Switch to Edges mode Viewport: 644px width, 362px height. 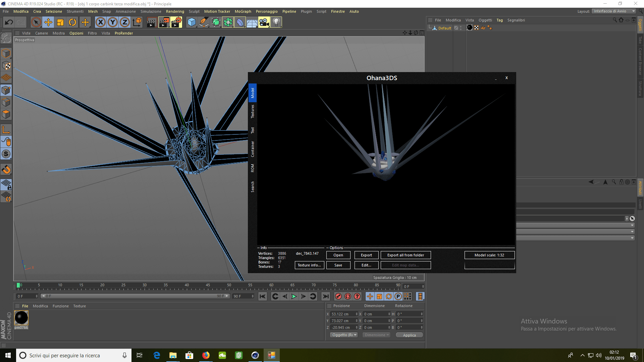click(6, 102)
